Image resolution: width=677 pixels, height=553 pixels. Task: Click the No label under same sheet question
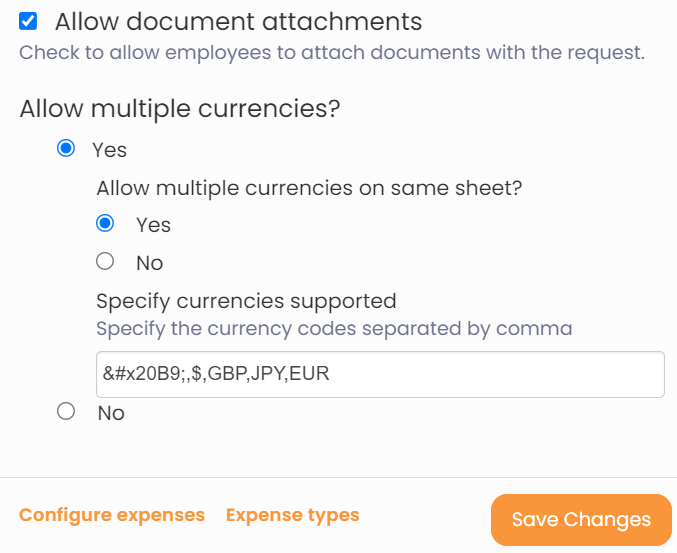tap(149, 263)
